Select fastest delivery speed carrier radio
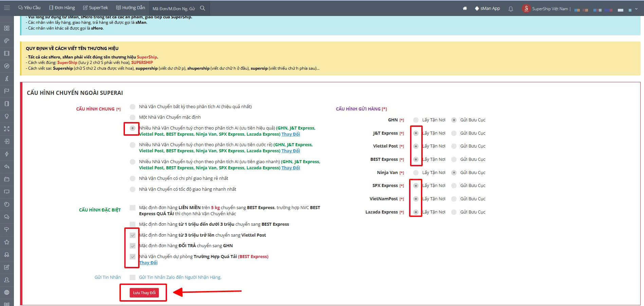 (x=133, y=189)
